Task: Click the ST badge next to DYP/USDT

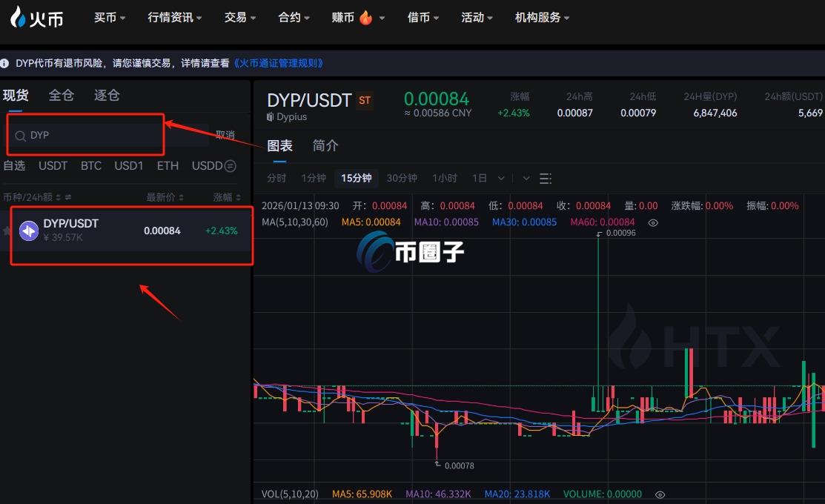Action: (x=364, y=99)
